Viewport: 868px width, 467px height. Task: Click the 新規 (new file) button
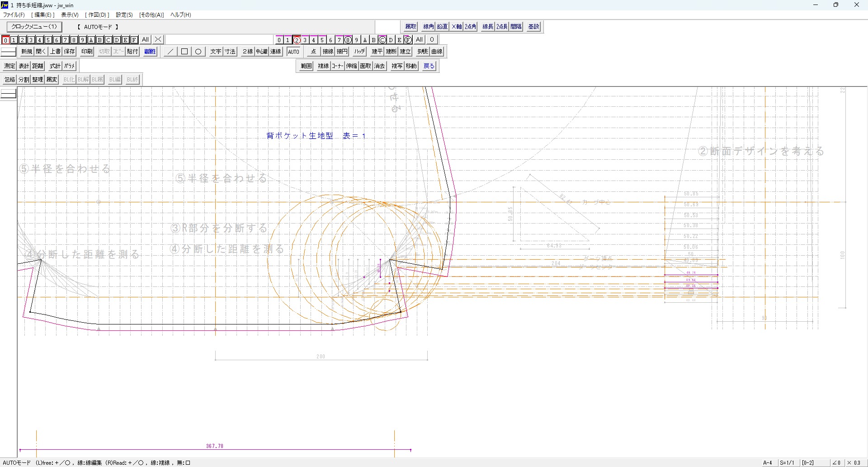pos(27,52)
